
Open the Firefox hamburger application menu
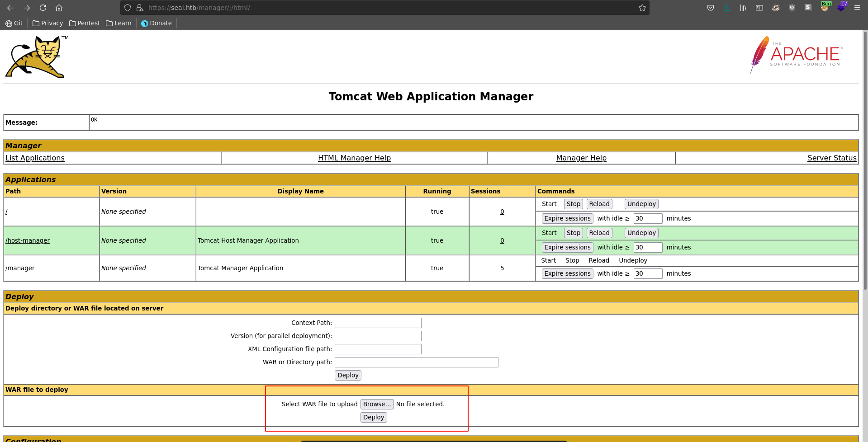[x=857, y=8]
